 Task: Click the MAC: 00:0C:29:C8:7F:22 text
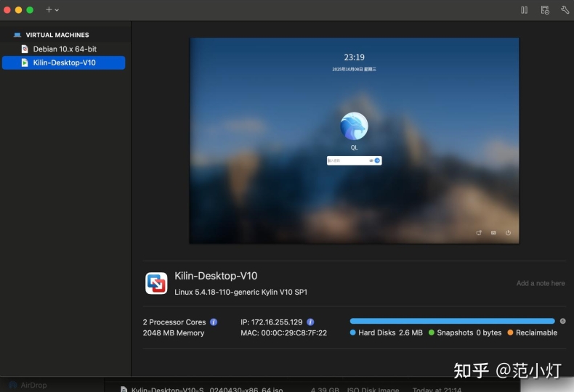coord(283,333)
